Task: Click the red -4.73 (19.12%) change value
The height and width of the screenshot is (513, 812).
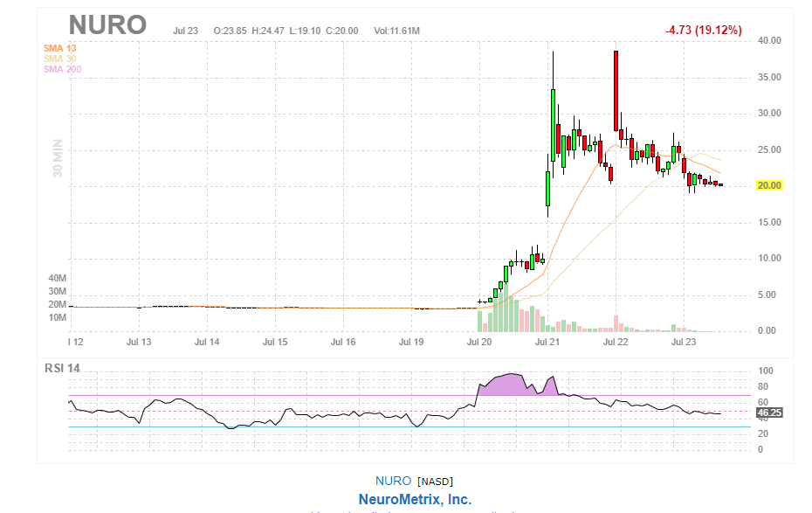Action: coord(703,31)
